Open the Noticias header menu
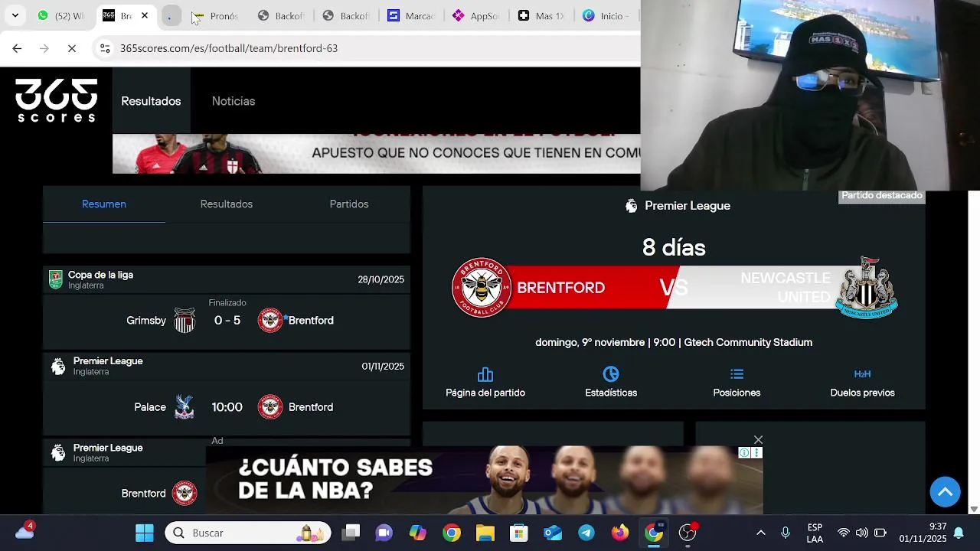Viewport: 980px width, 551px height. (234, 101)
